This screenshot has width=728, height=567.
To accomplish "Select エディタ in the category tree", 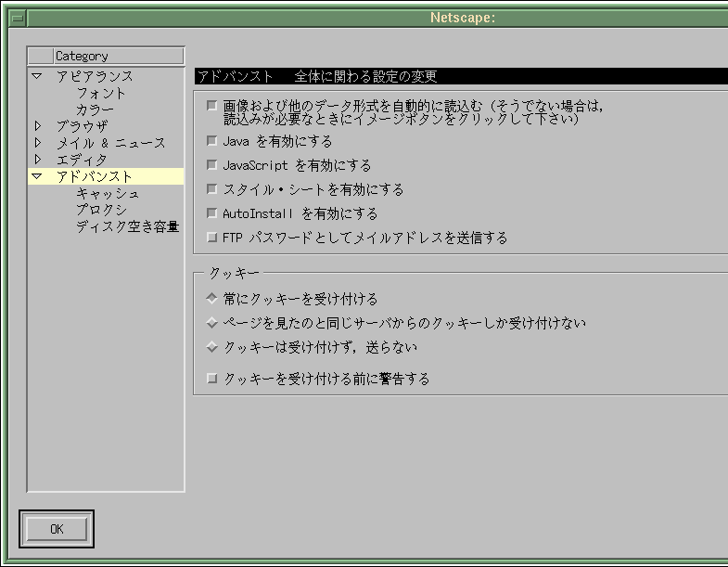I will coord(82,160).
